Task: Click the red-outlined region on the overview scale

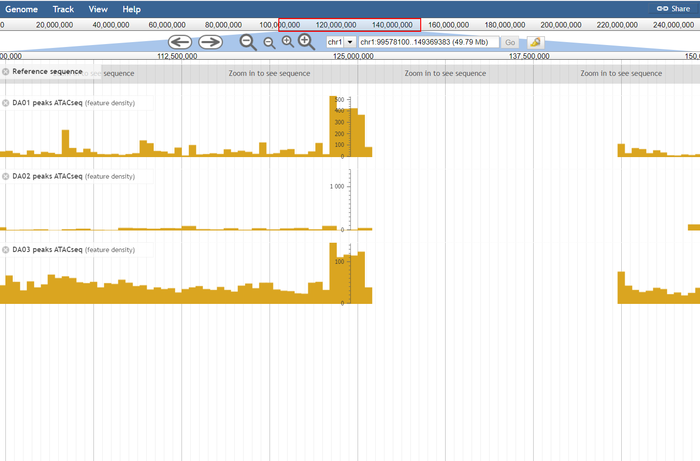Action: click(349, 24)
